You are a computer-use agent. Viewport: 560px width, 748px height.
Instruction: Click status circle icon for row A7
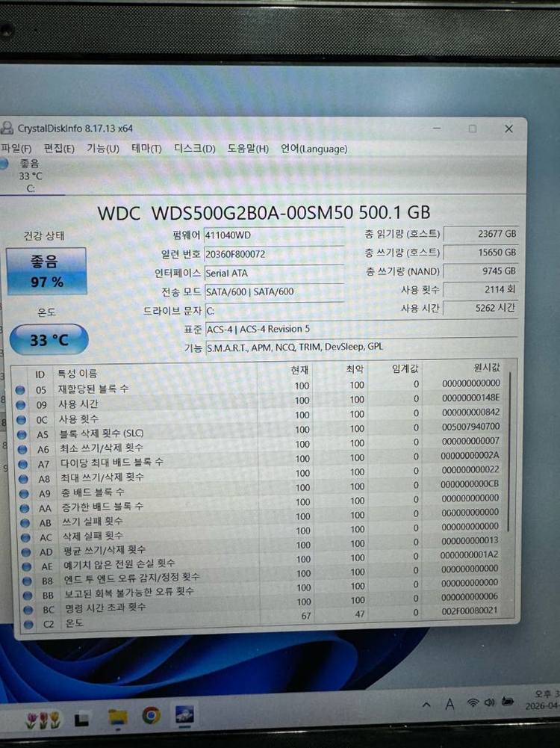tap(23, 464)
